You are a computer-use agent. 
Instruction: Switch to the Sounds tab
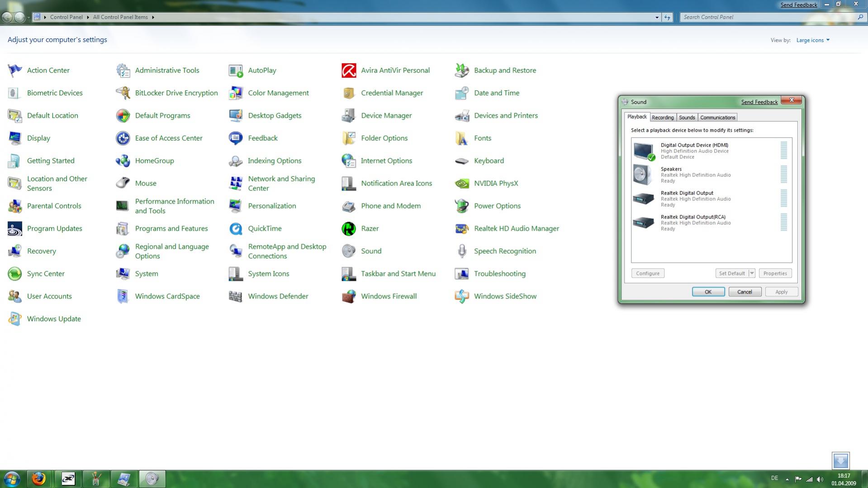687,118
